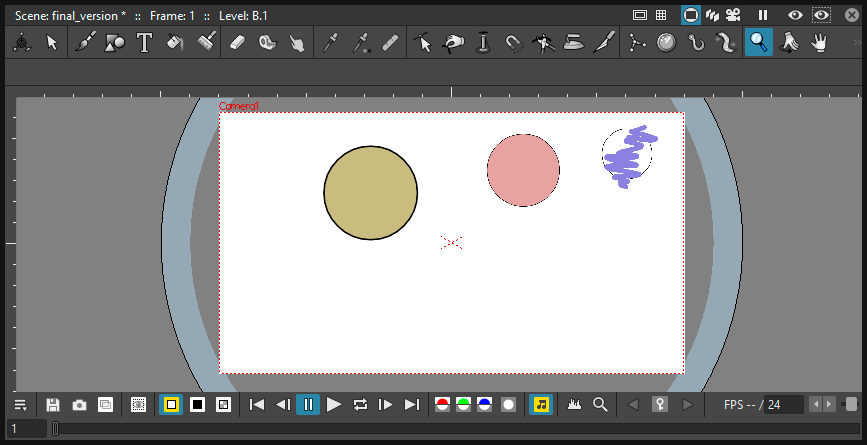Select the Pinch tool
The height and width of the screenshot is (445, 867).
[x=453, y=43]
